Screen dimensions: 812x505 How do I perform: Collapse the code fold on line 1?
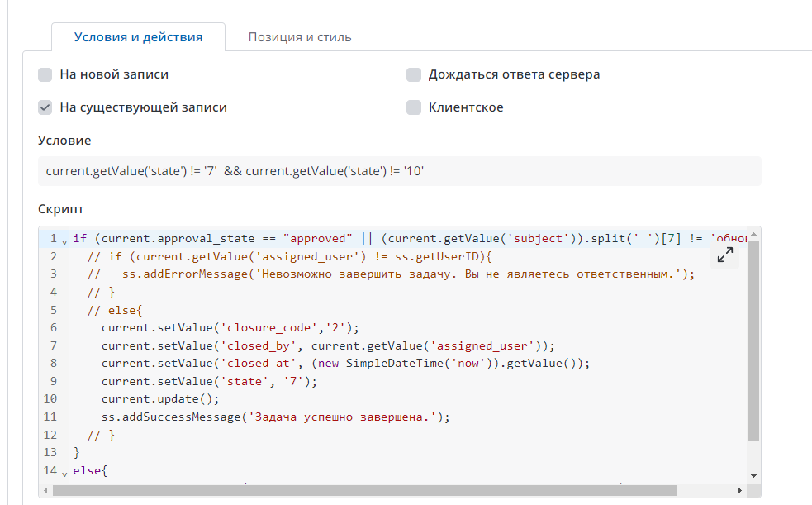coord(64,241)
